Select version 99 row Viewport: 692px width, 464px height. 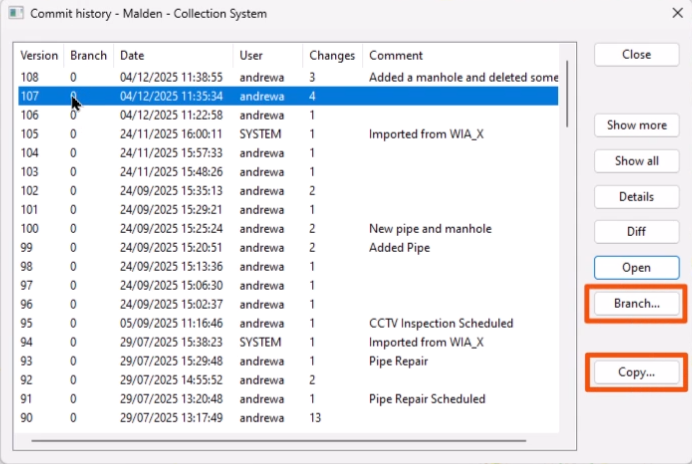pyautogui.click(x=288, y=248)
